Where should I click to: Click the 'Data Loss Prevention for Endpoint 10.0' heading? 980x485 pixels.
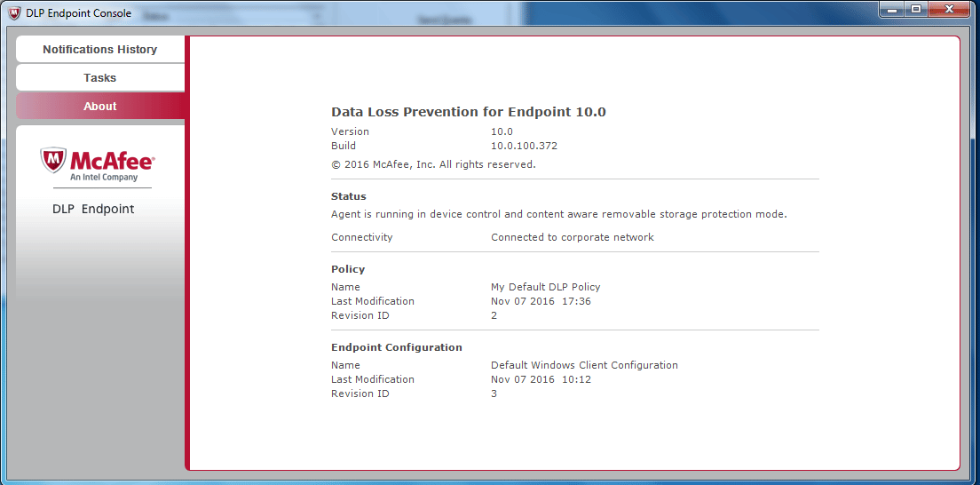[x=468, y=112]
